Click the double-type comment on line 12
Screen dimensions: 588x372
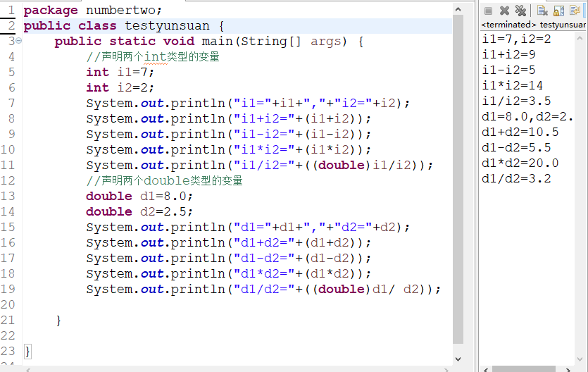point(164,181)
